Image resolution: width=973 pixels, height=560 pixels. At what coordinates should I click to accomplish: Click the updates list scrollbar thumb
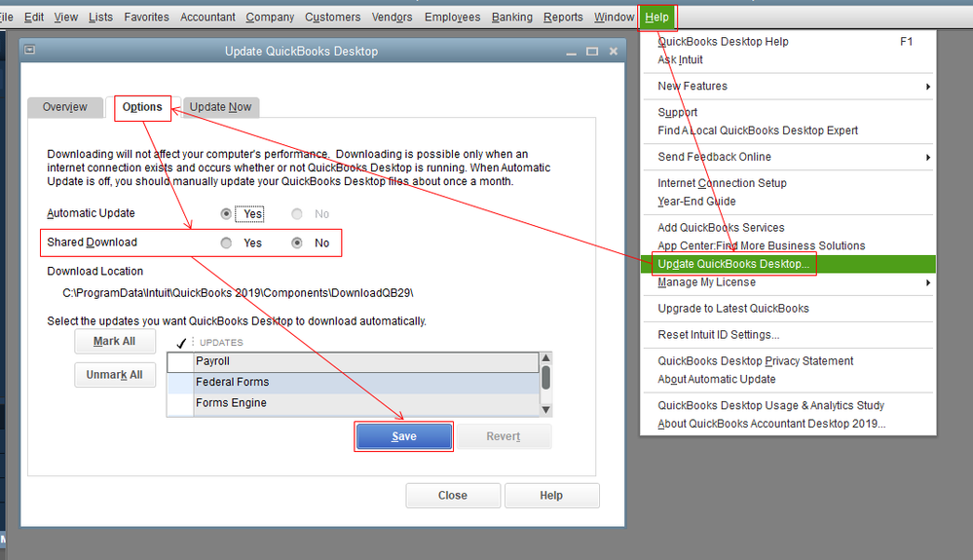[x=546, y=377]
